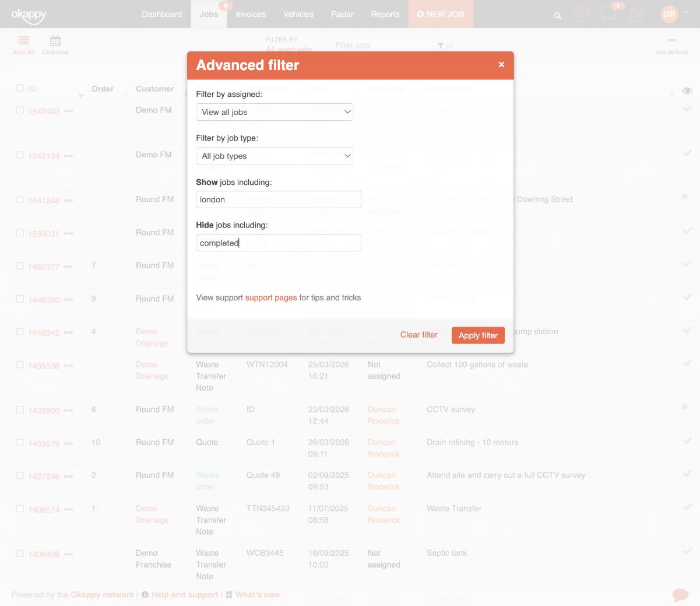Image resolution: width=700 pixels, height=606 pixels.
Task: Click the 'All open jobs' filter-by link
Action: (289, 49)
